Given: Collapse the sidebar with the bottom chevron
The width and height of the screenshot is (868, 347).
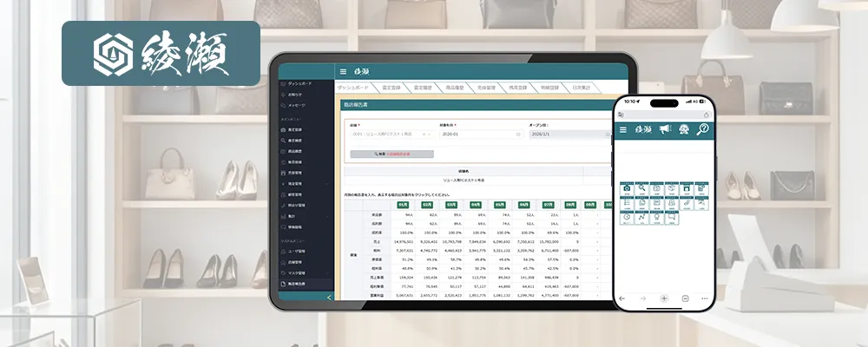Looking at the screenshot, I should coord(329,298).
